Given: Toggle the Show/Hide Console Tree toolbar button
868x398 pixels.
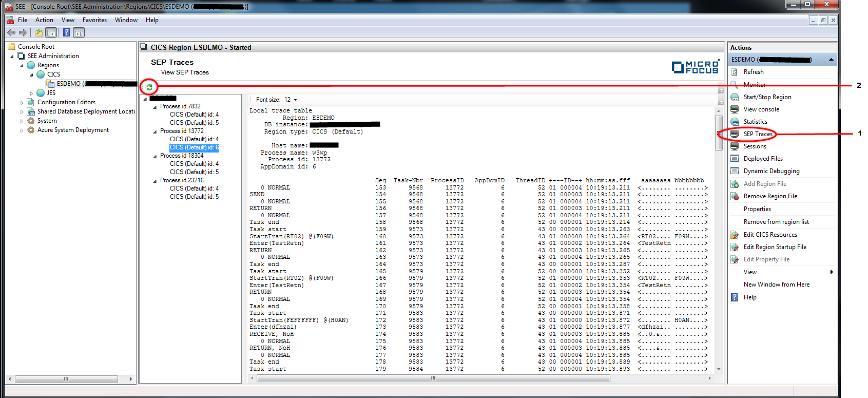Looking at the screenshot, I should [x=51, y=33].
